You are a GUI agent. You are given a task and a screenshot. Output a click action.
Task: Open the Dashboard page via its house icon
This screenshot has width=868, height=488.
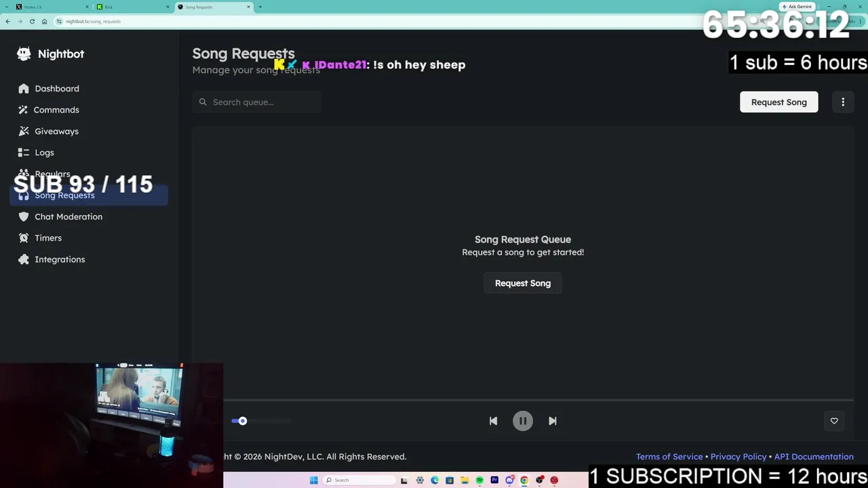pyautogui.click(x=24, y=89)
